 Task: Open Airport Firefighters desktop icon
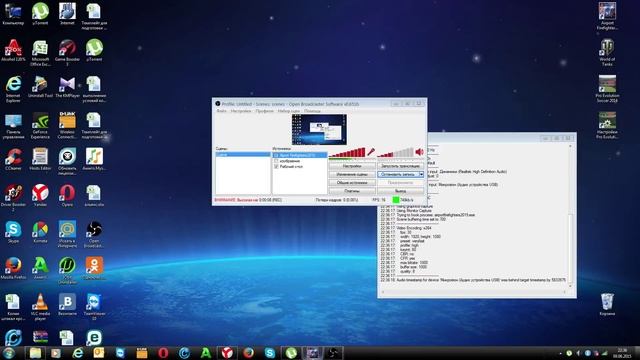(x=607, y=16)
